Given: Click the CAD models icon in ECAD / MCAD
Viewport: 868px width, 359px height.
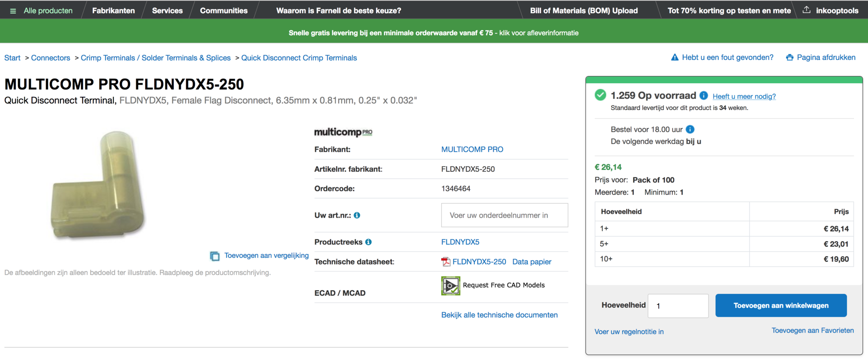Looking at the screenshot, I should [450, 286].
